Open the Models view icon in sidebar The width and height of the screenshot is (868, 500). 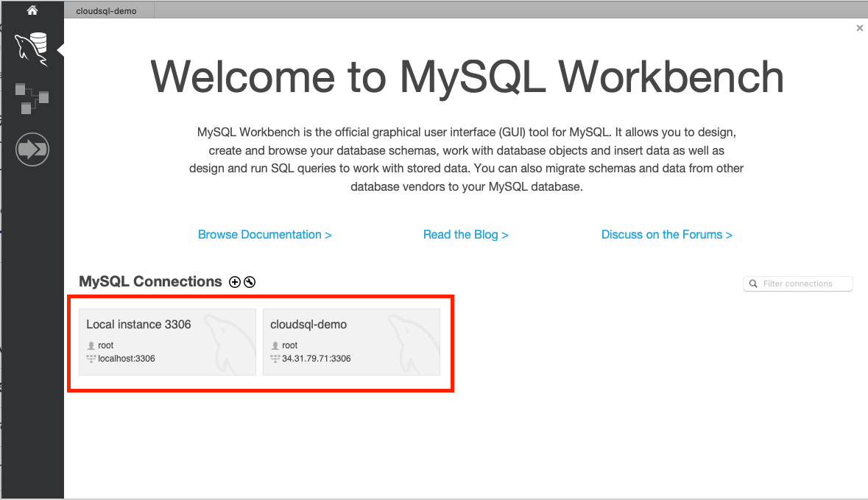tap(32, 99)
